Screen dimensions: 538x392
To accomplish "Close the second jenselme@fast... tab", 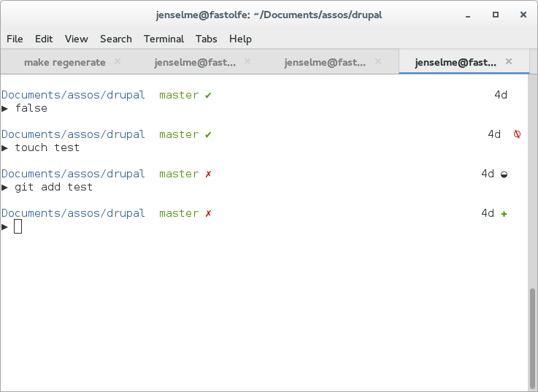I will pyautogui.click(x=247, y=61).
